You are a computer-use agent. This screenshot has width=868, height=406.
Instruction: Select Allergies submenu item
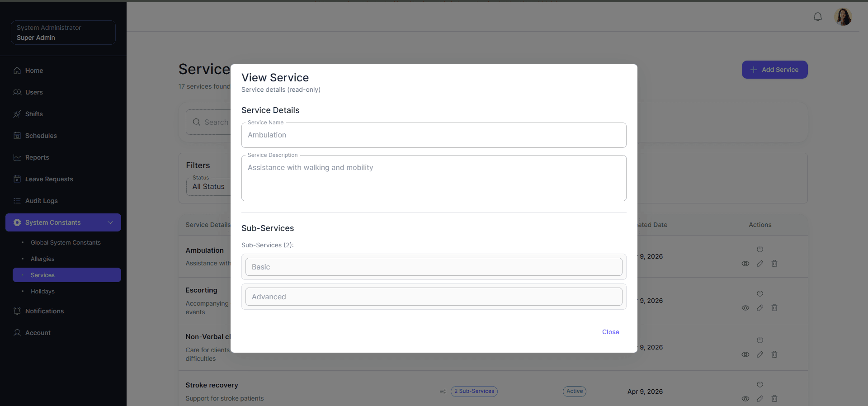(x=67, y=259)
